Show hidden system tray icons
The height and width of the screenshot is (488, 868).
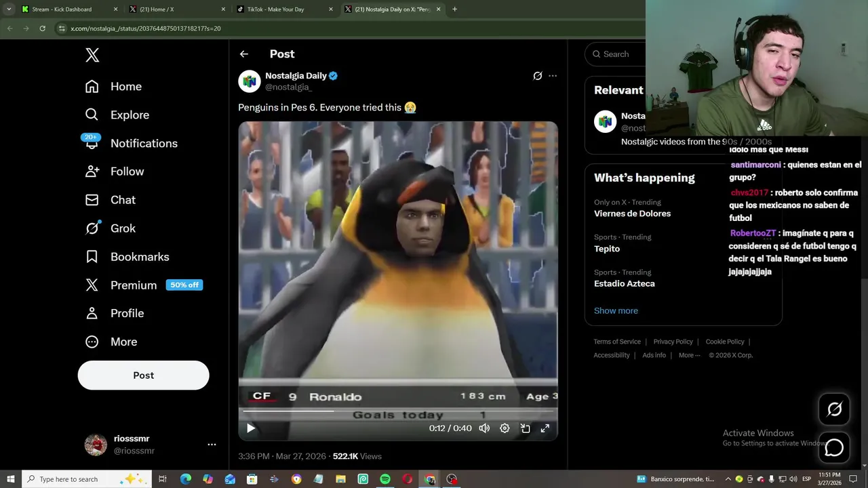(728, 479)
